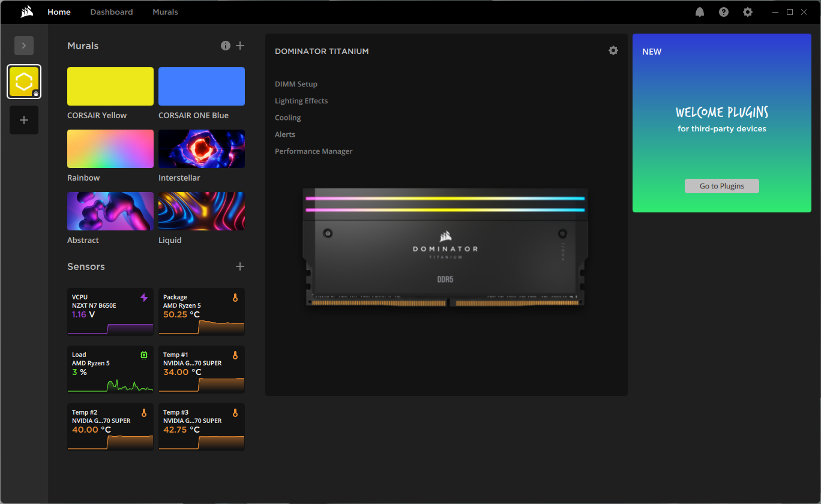This screenshot has height=504, width=821.
Task: Select the CORSAIR ONE Blue mural swatch
Action: (202, 86)
